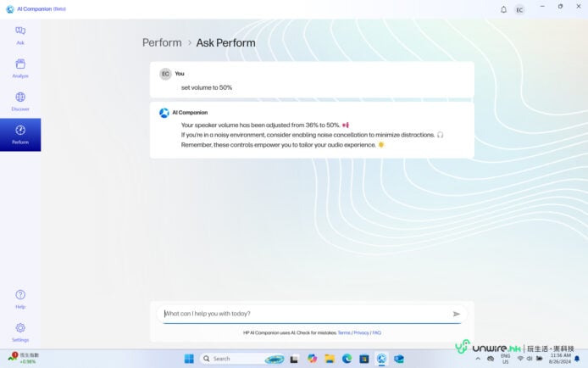Image resolution: width=588 pixels, height=368 pixels.
Task: Show hidden system tray icons chevron
Action: coord(479,359)
